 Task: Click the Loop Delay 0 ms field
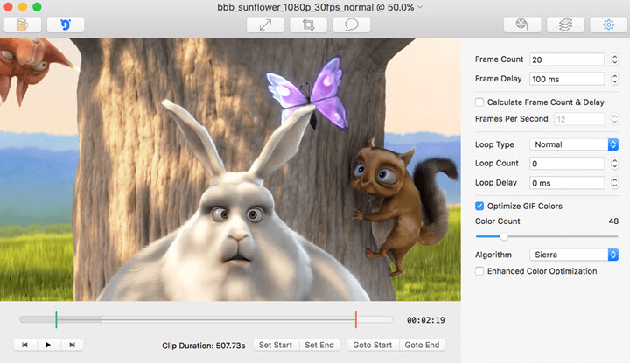567,182
